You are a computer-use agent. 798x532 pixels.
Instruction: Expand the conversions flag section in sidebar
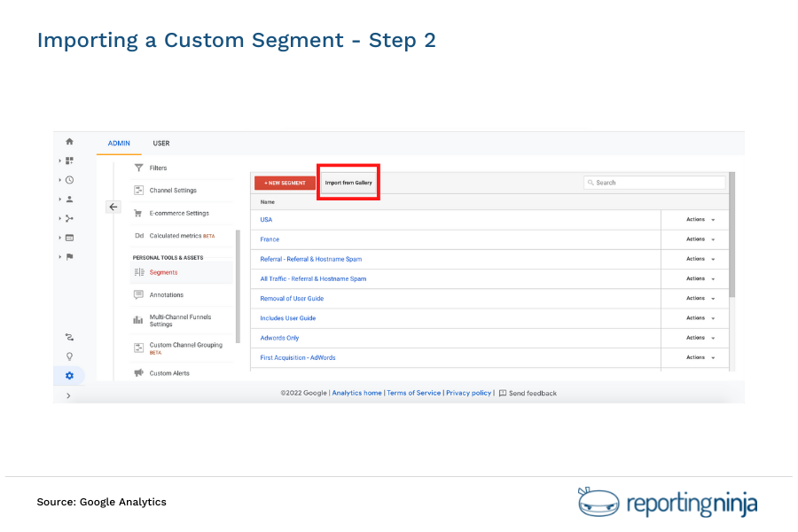(69, 256)
